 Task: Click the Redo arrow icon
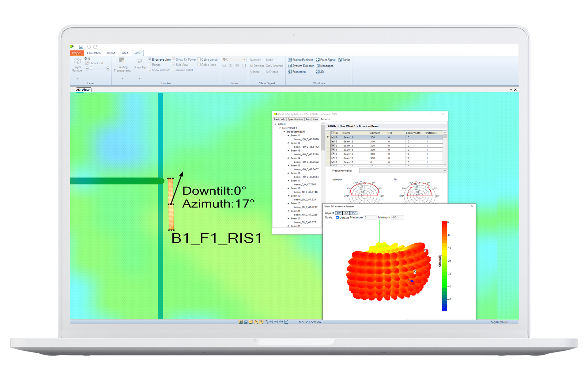(96, 47)
